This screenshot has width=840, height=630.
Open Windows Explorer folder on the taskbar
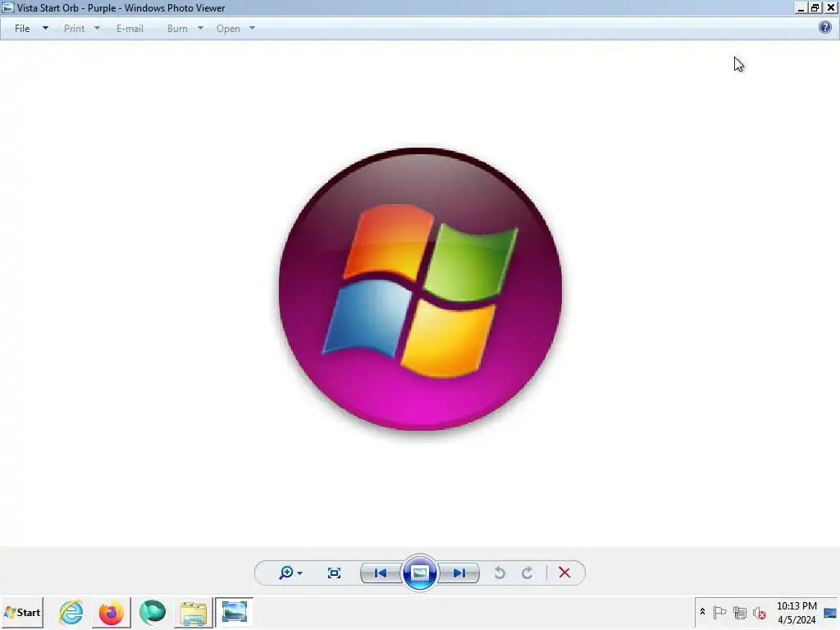(x=194, y=612)
